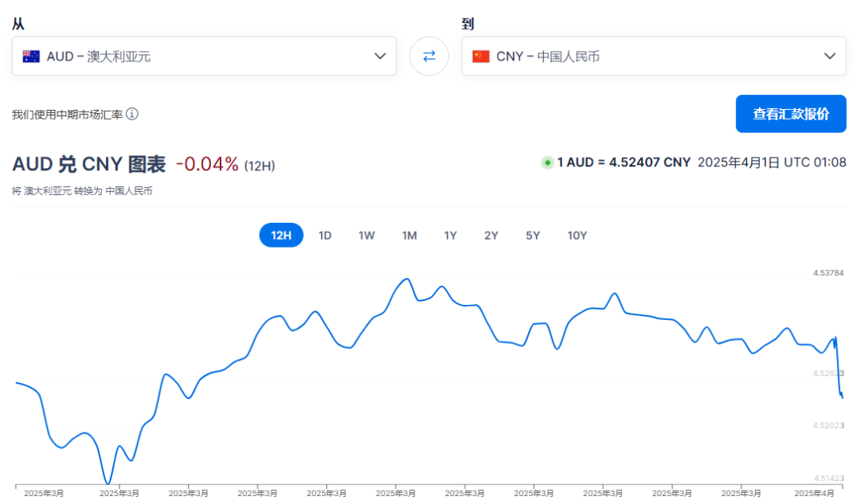Click the Chinese flag icon
860x504 pixels.
tap(480, 57)
